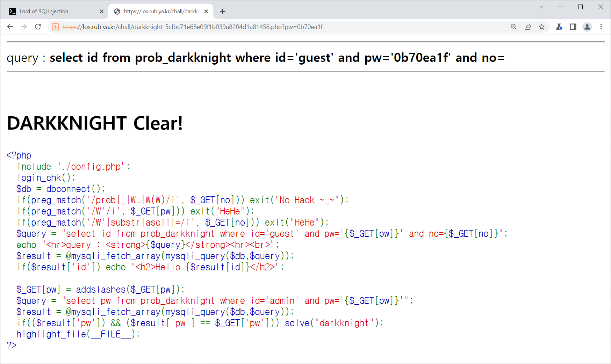
Task: Expand the tab search chevron
Action: coord(541,7)
